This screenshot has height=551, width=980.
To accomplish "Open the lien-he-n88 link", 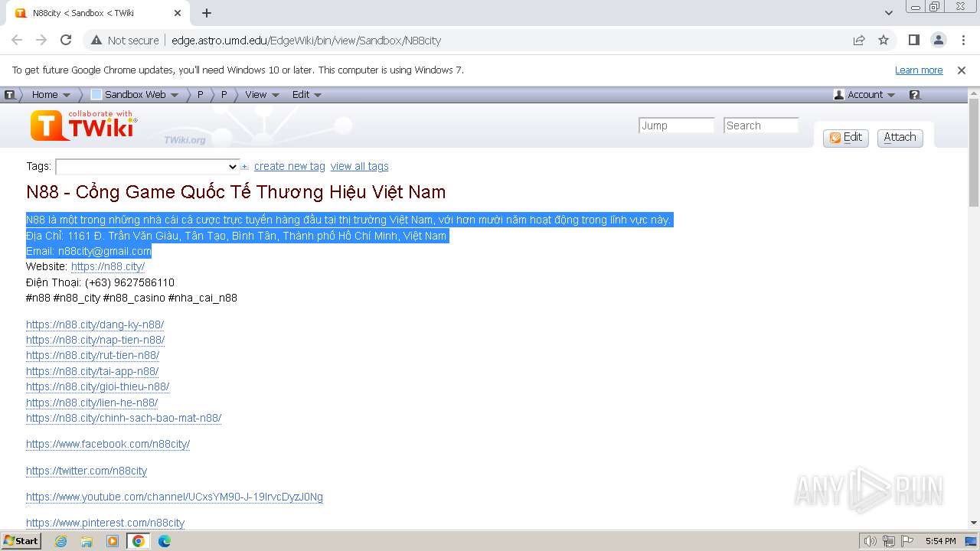I will pyautogui.click(x=92, y=403).
